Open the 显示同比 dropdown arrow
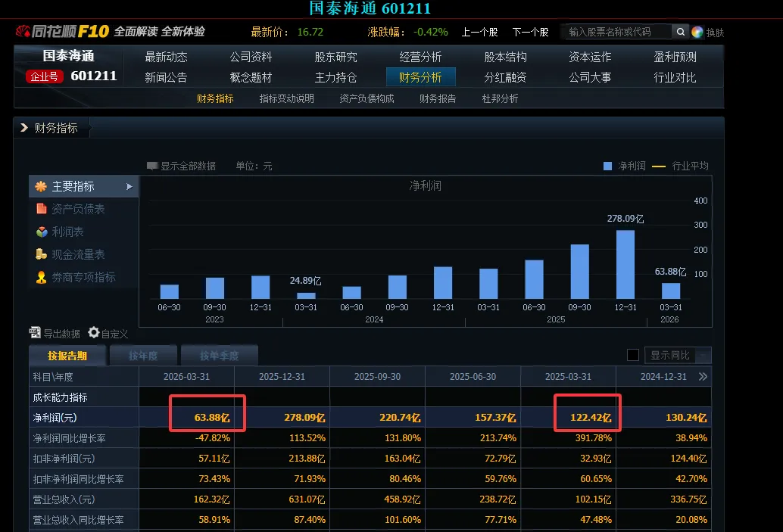 pyautogui.click(x=703, y=356)
